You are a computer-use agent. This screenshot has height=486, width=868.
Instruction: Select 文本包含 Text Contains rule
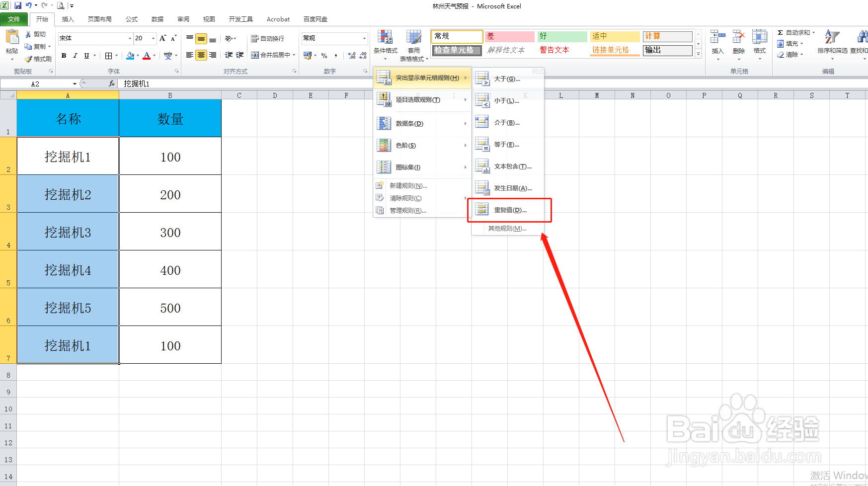click(x=508, y=166)
